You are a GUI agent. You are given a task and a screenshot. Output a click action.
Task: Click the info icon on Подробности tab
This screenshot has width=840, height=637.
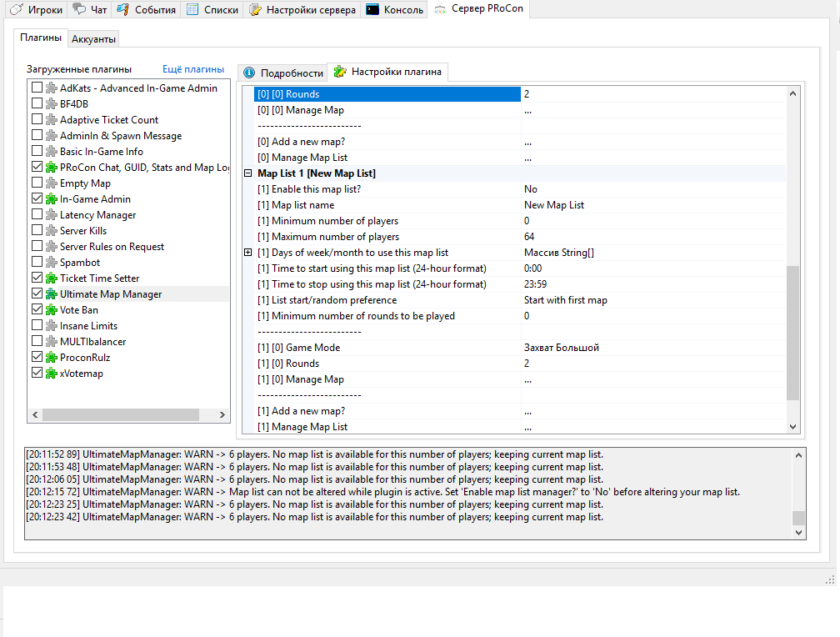(x=249, y=73)
